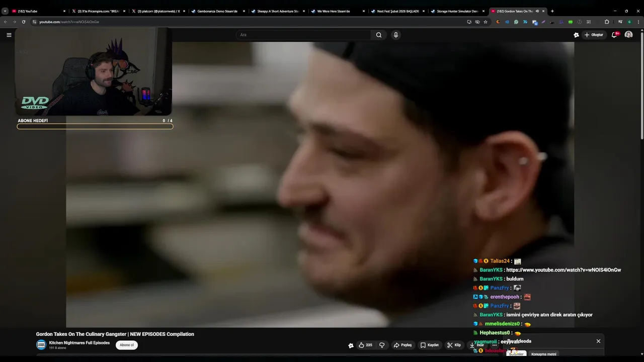This screenshot has height=362, width=644.
Task: Click the youtube.com address bar URL
Action: [69, 22]
